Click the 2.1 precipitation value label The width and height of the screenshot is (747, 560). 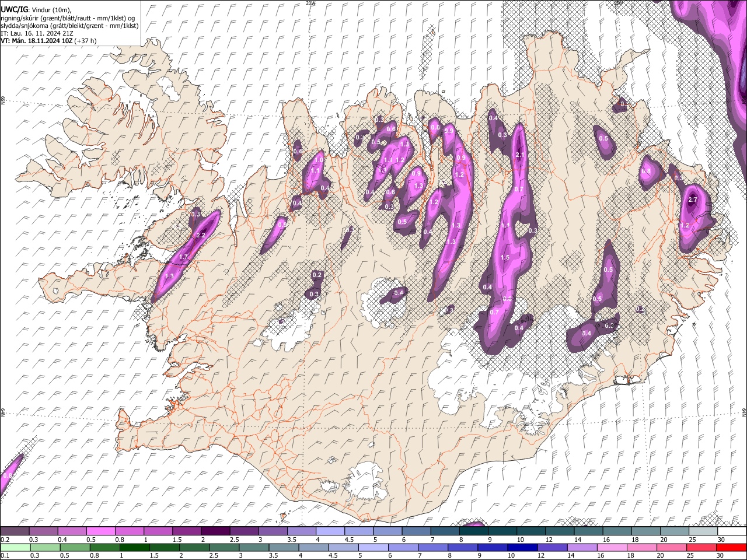coord(521,155)
